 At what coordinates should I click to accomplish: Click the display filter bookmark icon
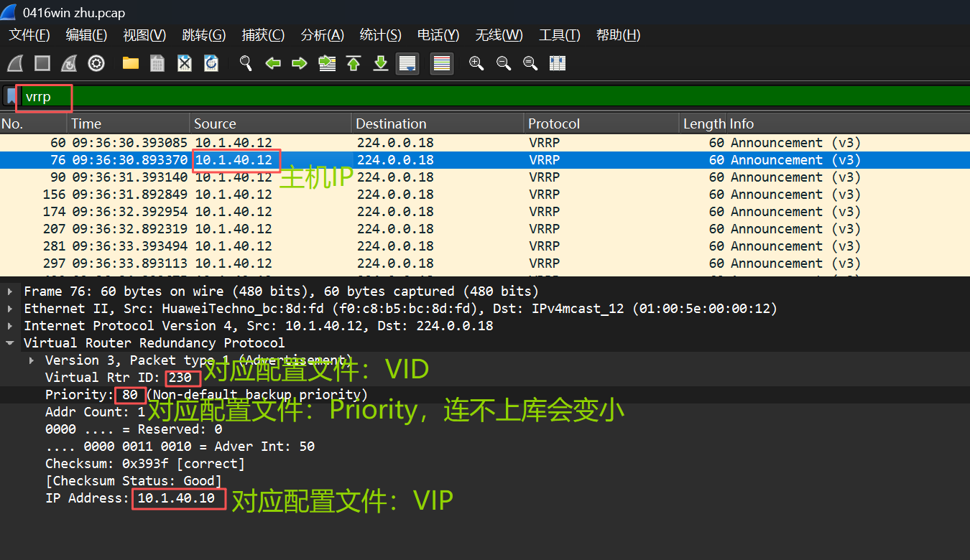coord(11,95)
